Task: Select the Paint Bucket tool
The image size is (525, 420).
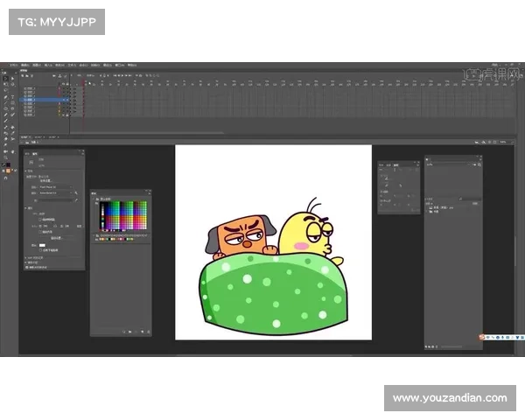Action: click(x=12, y=127)
